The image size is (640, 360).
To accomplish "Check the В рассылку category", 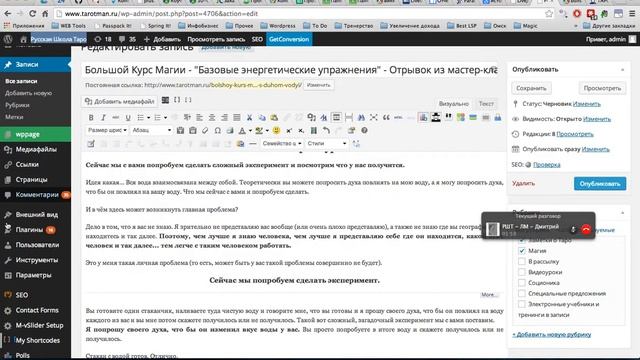I will click(x=522, y=261).
